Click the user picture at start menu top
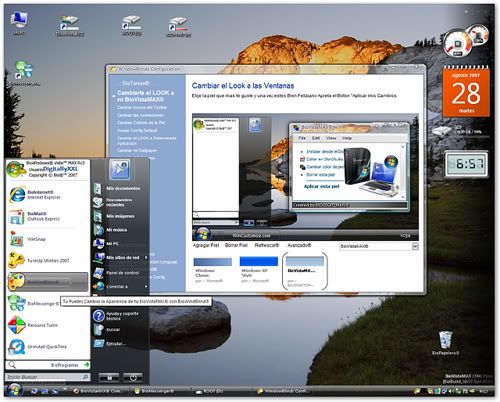Viewport: 500px width, 402px height. pyautogui.click(x=120, y=169)
